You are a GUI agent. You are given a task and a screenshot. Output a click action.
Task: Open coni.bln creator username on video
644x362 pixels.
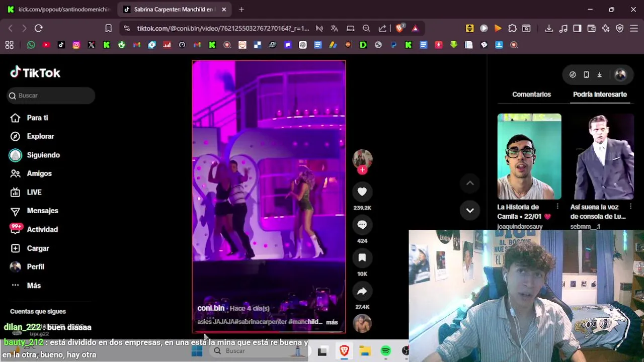[x=211, y=308]
